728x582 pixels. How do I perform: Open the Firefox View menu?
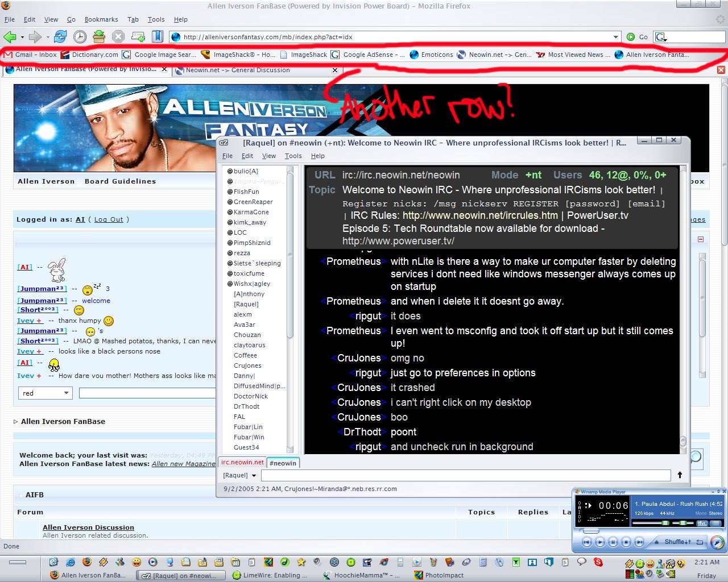(x=51, y=19)
